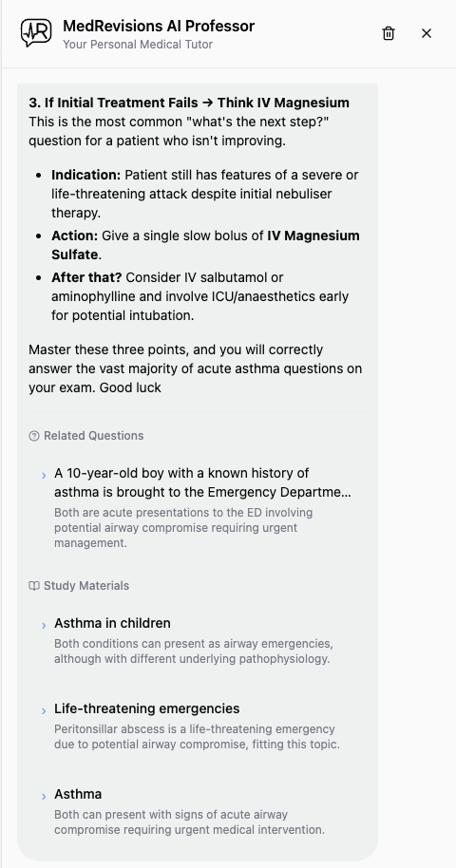
Task: Click the Study Materials book icon
Action: (34, 586)
